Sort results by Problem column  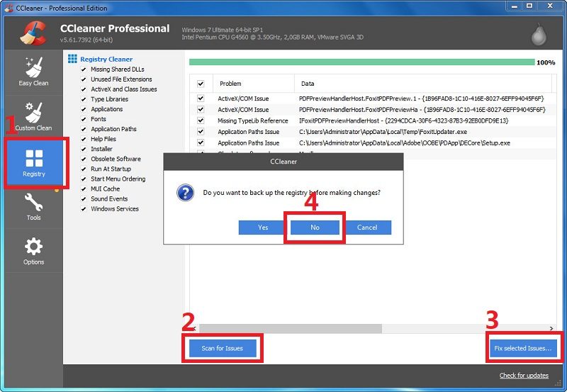254,84
